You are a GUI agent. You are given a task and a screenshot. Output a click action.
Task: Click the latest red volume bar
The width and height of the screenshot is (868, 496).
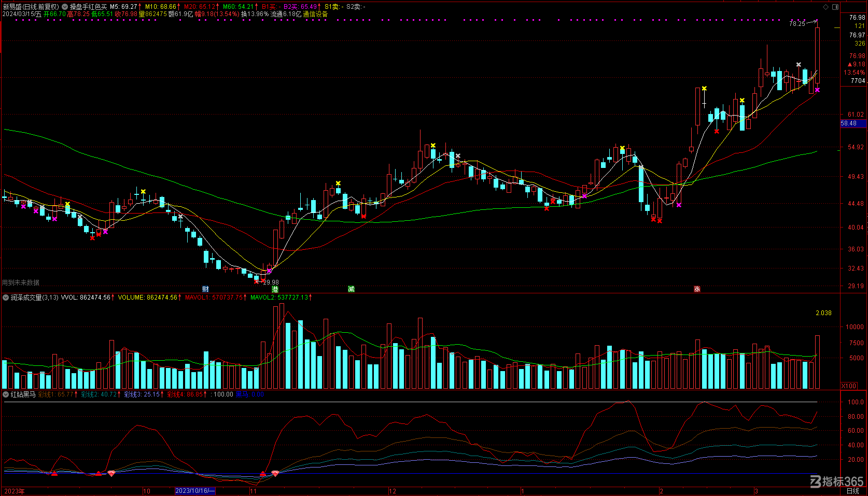817,362
